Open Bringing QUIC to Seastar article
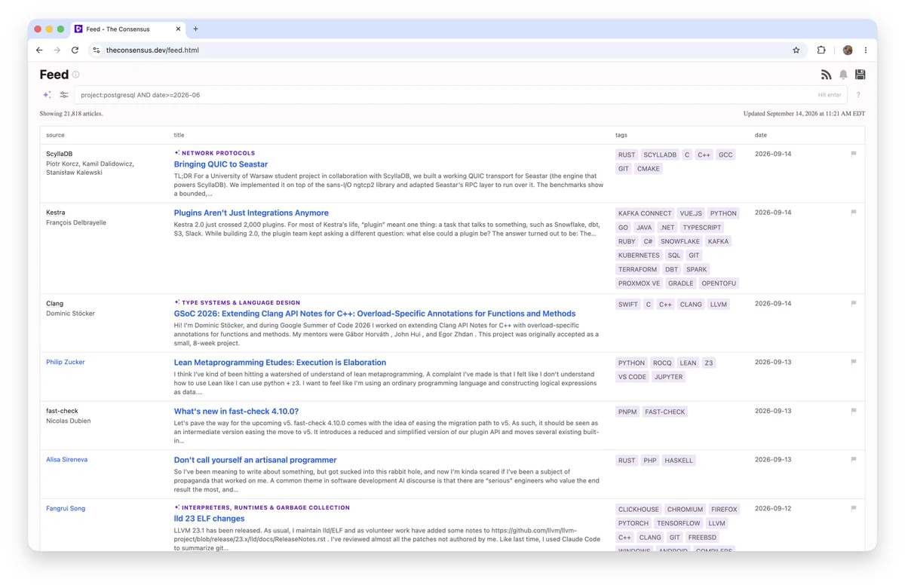The image size is (905, 588). tap(221, 164)
